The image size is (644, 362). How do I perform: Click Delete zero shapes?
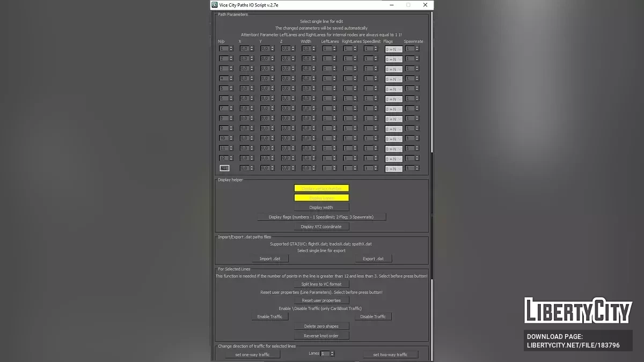pos(321,326)
